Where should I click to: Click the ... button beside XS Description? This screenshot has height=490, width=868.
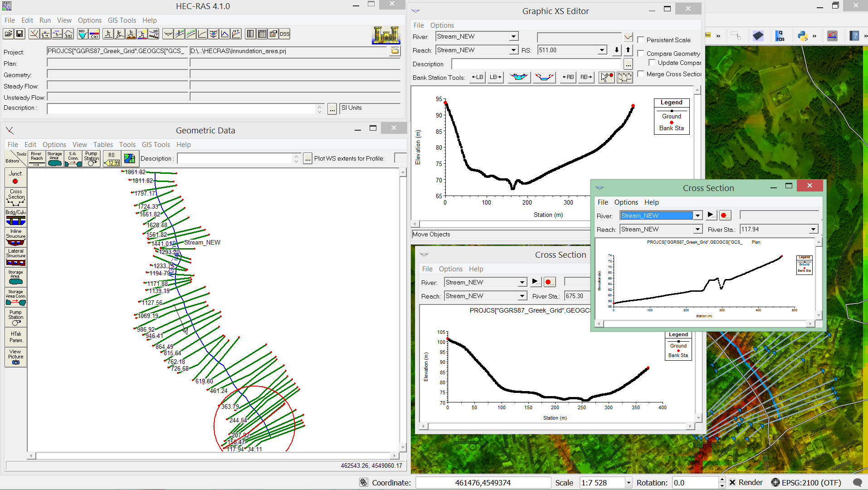(628, 64)
